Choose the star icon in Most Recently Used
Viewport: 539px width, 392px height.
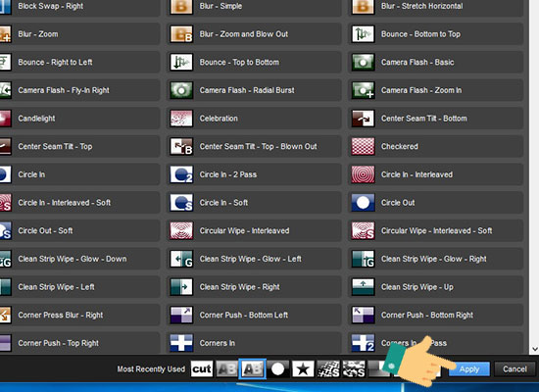[303, 368]
